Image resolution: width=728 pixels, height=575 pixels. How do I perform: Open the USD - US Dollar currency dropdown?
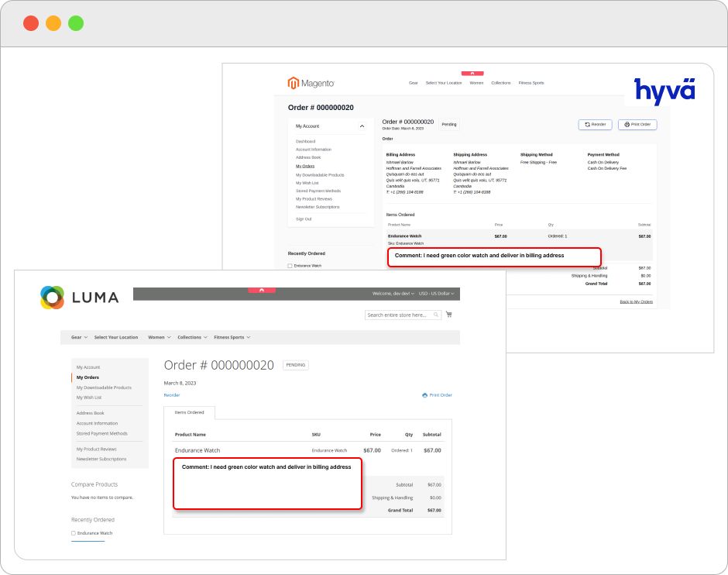[x=436, y=294]
